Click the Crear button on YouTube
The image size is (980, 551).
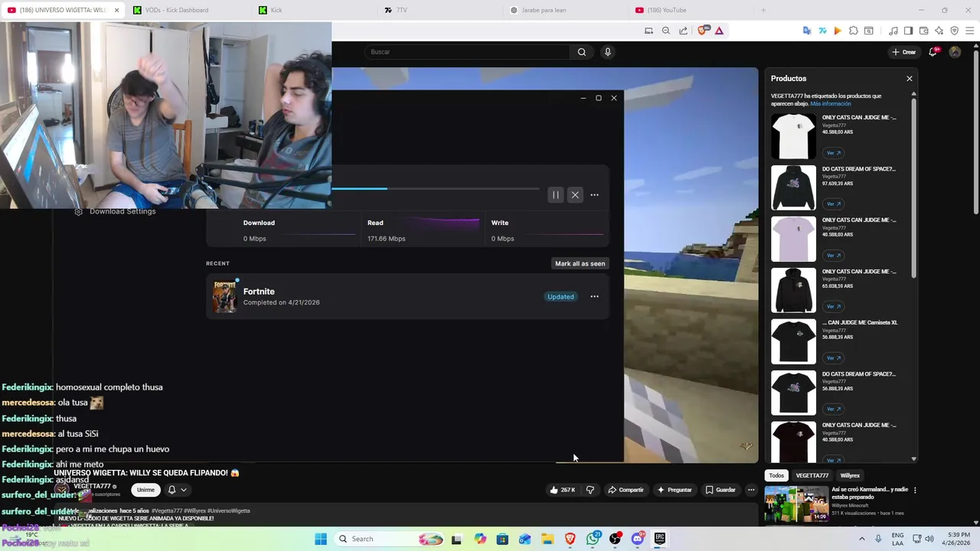click(904, 52)
